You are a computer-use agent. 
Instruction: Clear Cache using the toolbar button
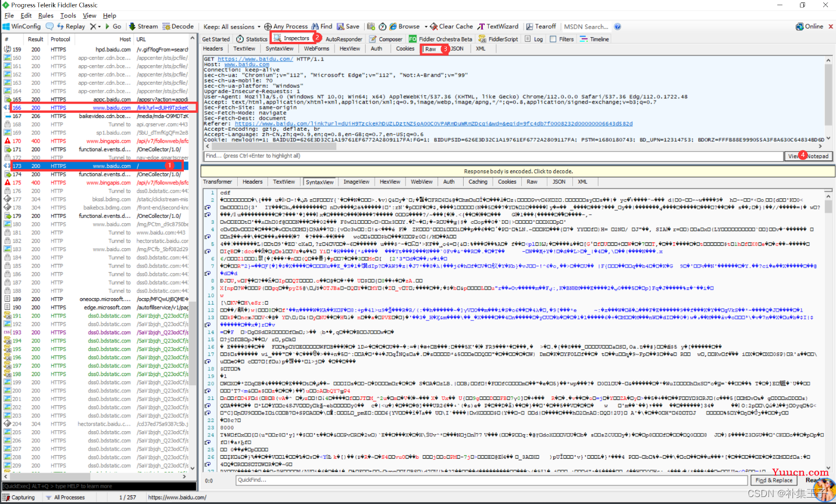pos(452,27)
